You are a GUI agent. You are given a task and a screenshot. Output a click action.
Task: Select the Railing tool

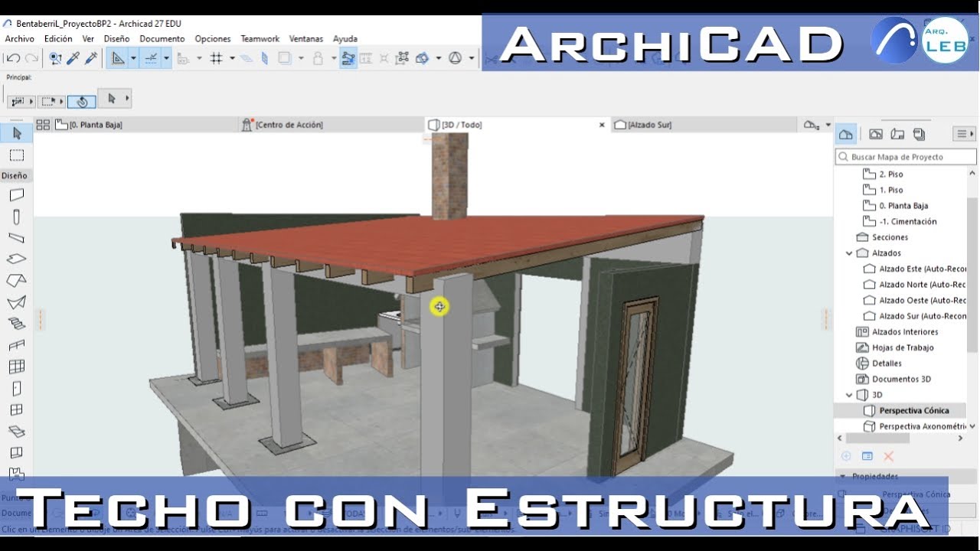(x=17, y=345)
